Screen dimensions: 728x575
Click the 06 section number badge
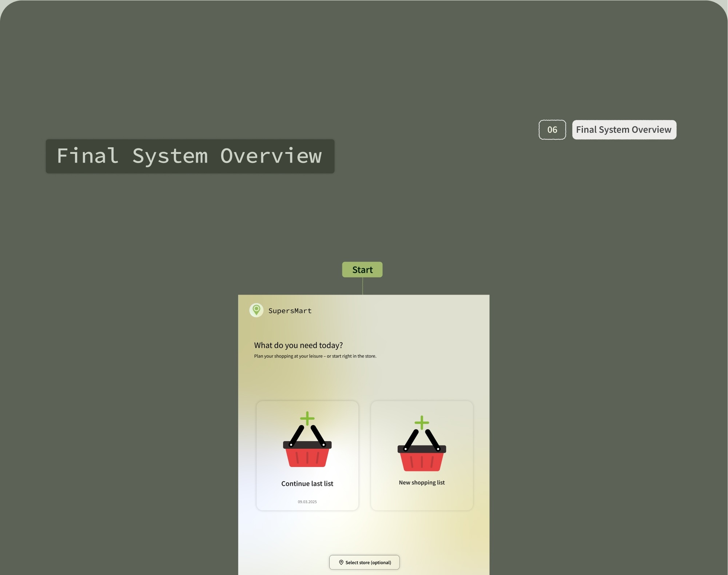(x=552, y=130)
